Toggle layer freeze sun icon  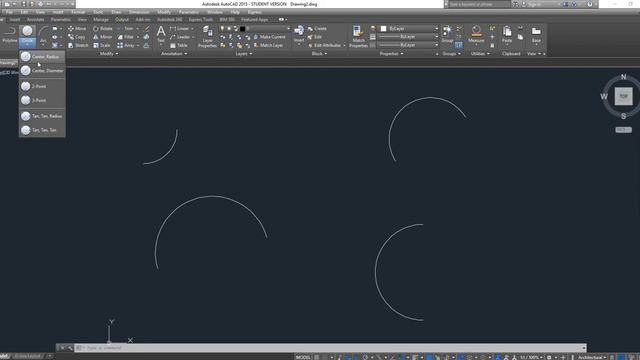pos(229,29)
